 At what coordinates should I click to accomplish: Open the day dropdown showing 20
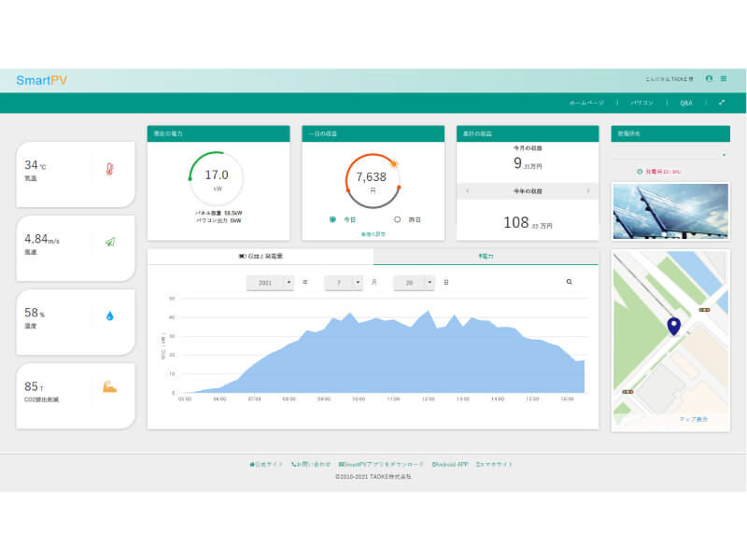point(429,282)
